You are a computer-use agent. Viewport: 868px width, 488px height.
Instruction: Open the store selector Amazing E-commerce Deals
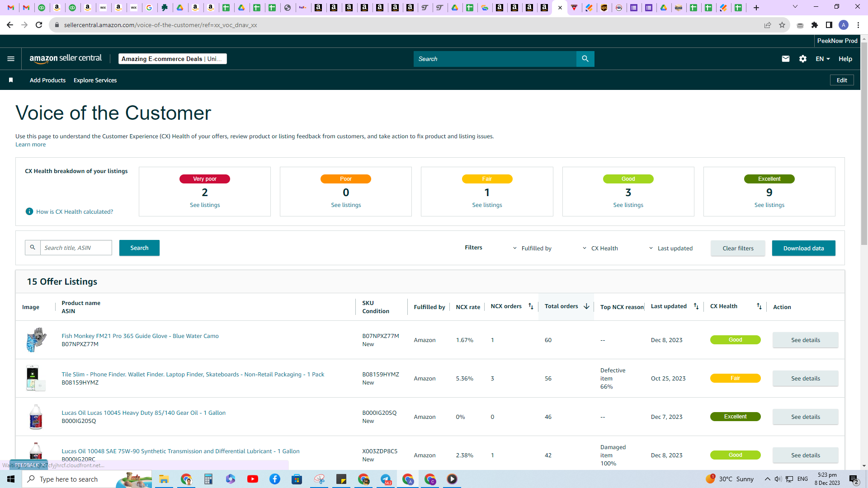point(173,59)
